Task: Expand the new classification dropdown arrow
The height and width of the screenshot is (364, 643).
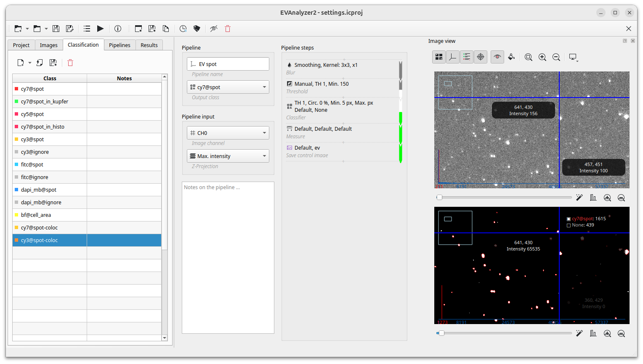Action: click(x=30, y=63)
